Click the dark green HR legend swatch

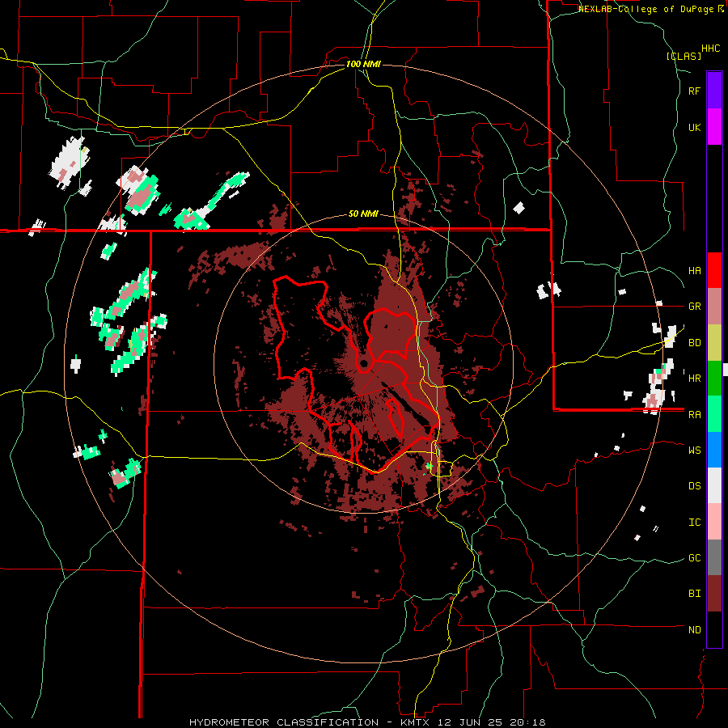pyautogui.click(x=714, y=379)
